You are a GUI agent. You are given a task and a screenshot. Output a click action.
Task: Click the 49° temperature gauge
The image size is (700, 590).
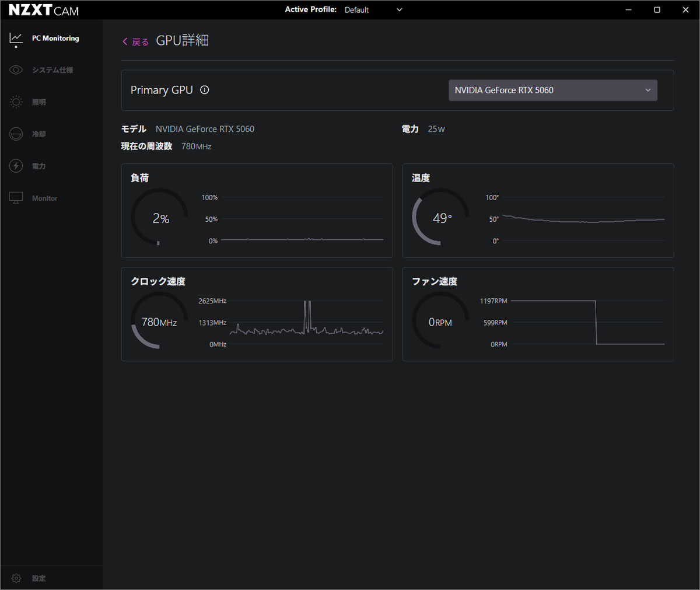click(x=440, y=217)
